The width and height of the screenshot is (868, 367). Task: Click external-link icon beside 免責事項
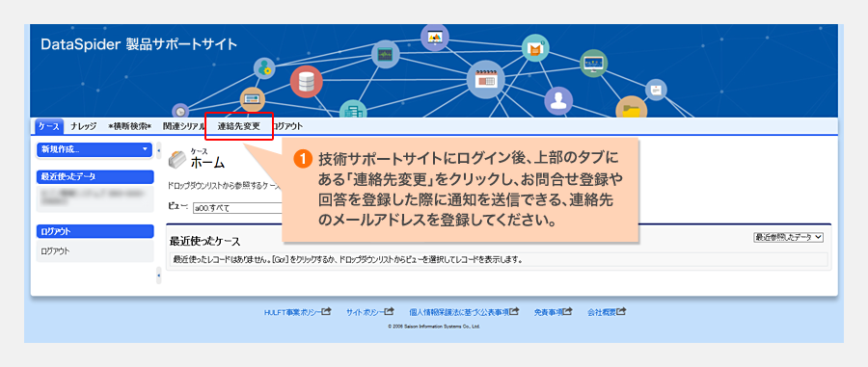[567, 312]
